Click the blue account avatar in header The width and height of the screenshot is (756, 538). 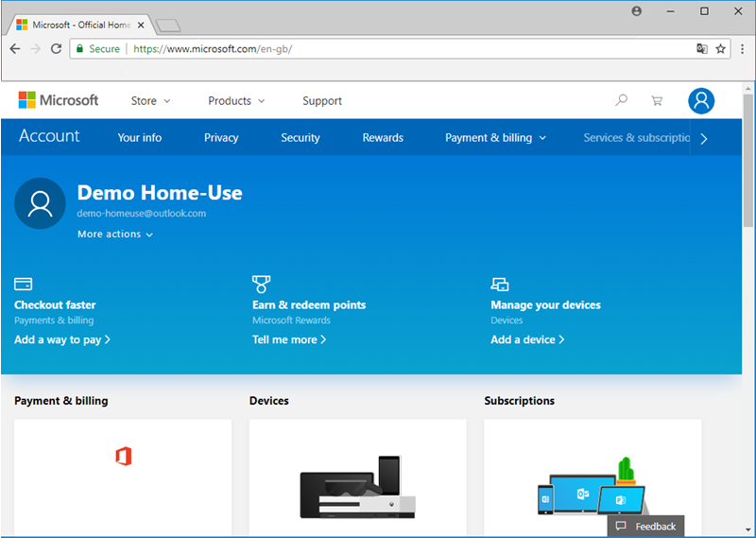pos(701,101)
